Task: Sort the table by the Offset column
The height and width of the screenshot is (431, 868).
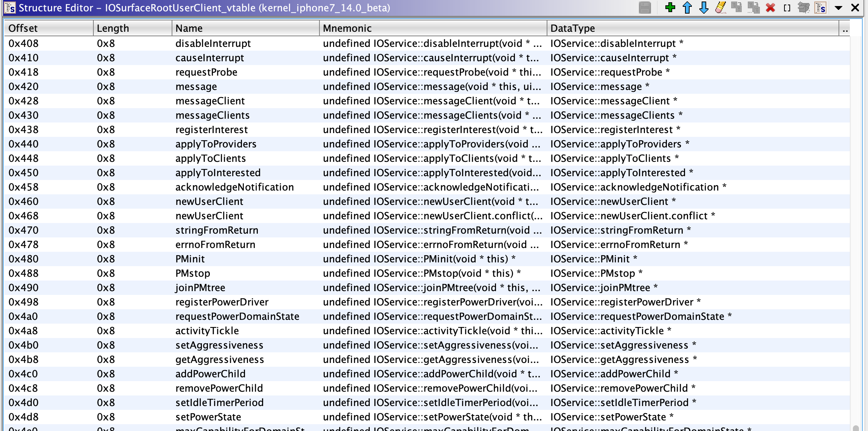Action: click(x=24, y=28)
